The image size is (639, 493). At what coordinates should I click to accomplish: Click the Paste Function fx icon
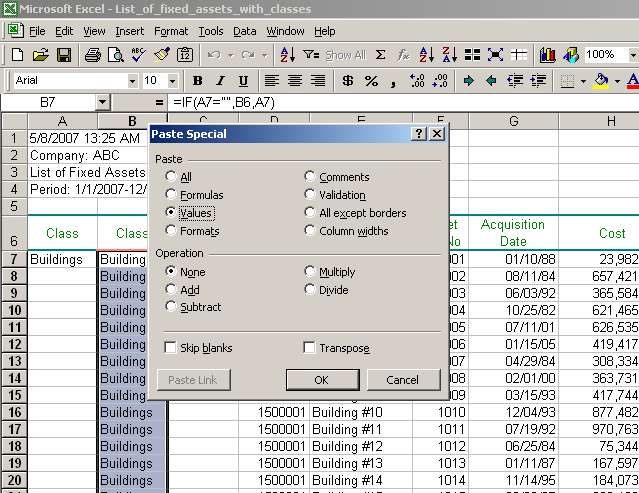tap(403, 55)
